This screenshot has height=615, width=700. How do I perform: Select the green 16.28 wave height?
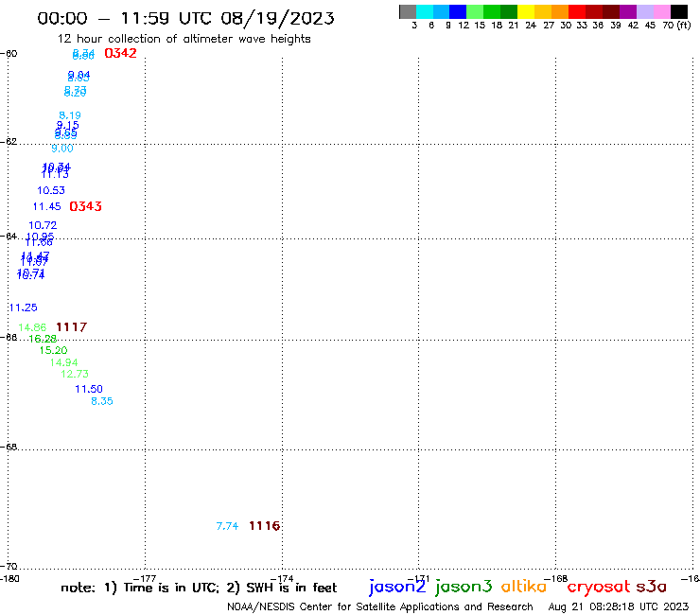43,339
